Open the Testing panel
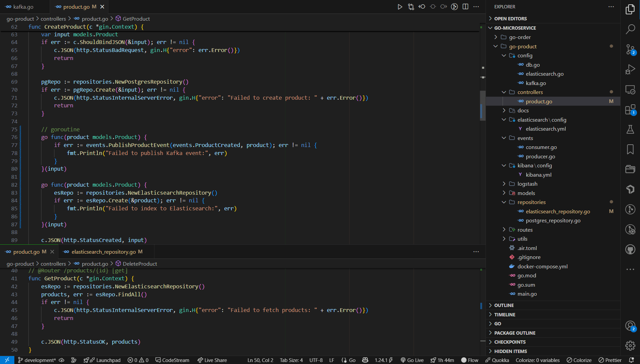 (630, 129)
